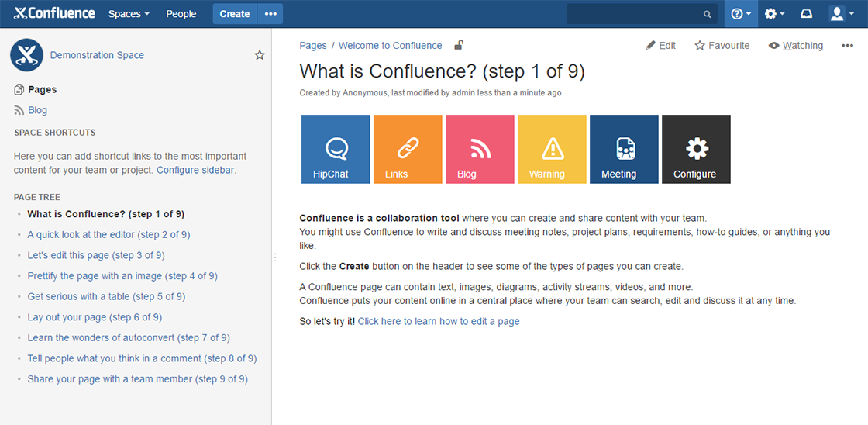Open 'Tell people what you think in a comment'

pos(142,358)
